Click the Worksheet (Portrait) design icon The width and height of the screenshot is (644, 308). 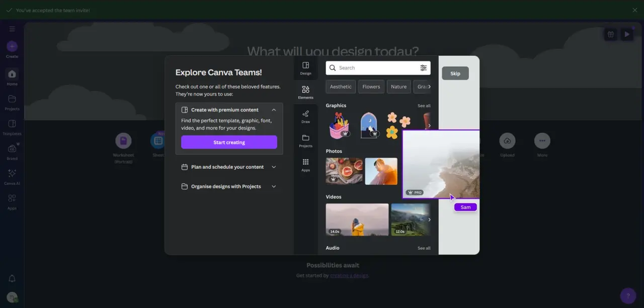pyautogui.click(x=123, y=141)
